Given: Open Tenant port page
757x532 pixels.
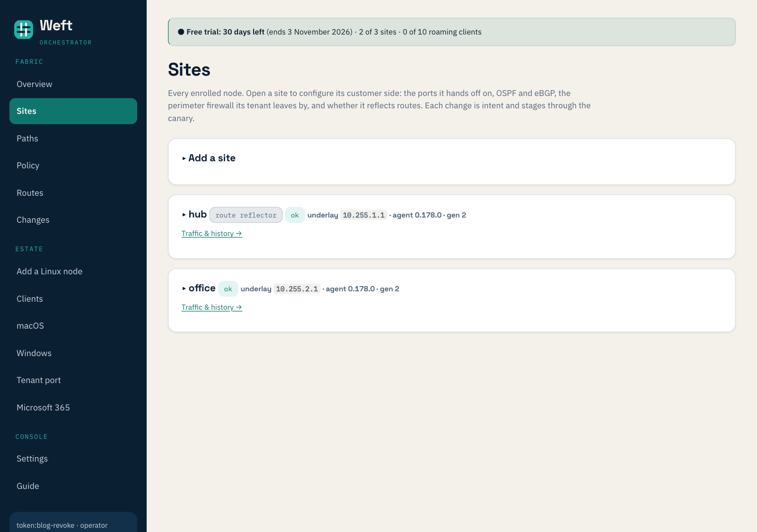Looking at the screenshot, I should pyautogui.click(x=73, y=380).
